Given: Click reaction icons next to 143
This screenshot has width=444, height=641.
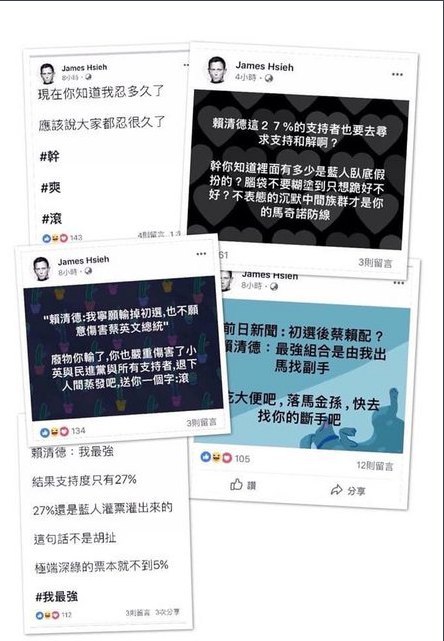Looking at the screenshot, I should 55,238.
